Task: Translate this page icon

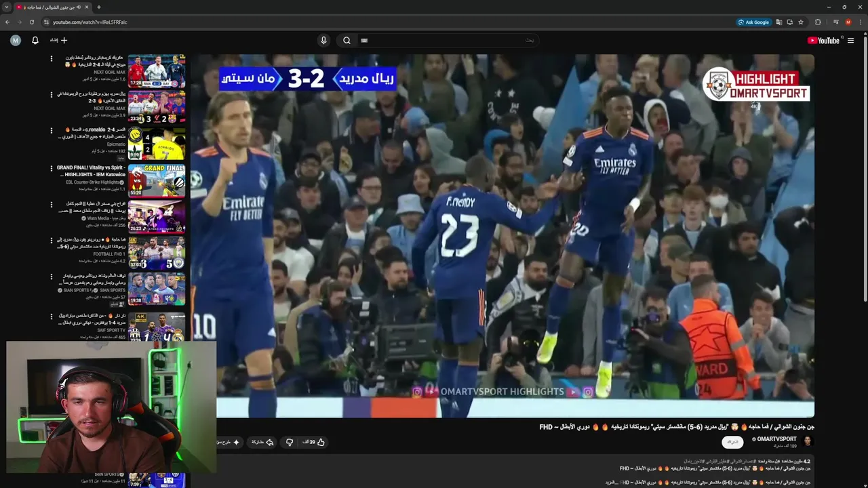Action: coord(779,22)
